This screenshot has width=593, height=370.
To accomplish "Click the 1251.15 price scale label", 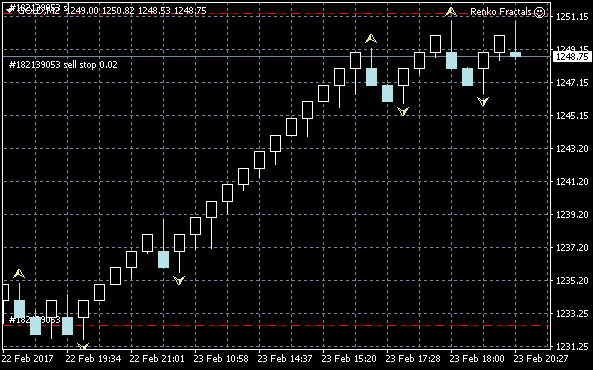I will tap(572, 16).
